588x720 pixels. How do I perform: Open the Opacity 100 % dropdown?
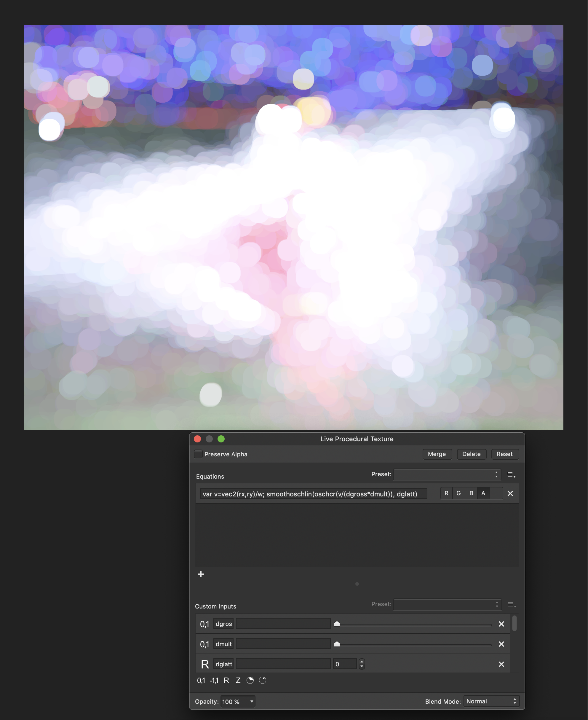coord(238,702)
